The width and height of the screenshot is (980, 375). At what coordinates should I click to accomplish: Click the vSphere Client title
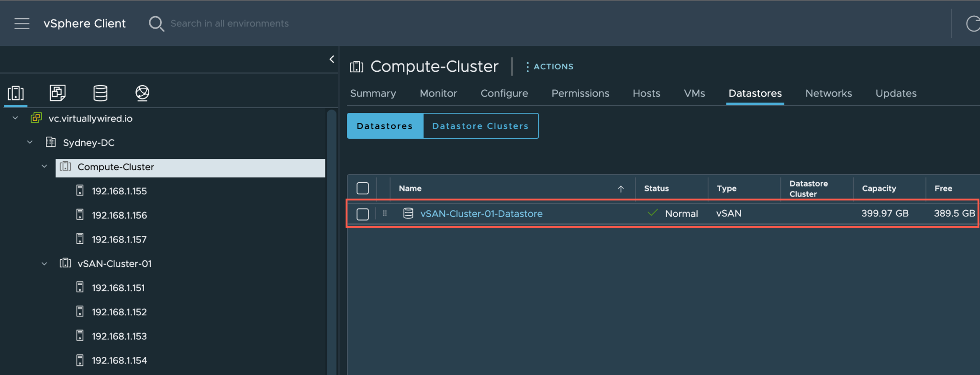coord(85,23)
